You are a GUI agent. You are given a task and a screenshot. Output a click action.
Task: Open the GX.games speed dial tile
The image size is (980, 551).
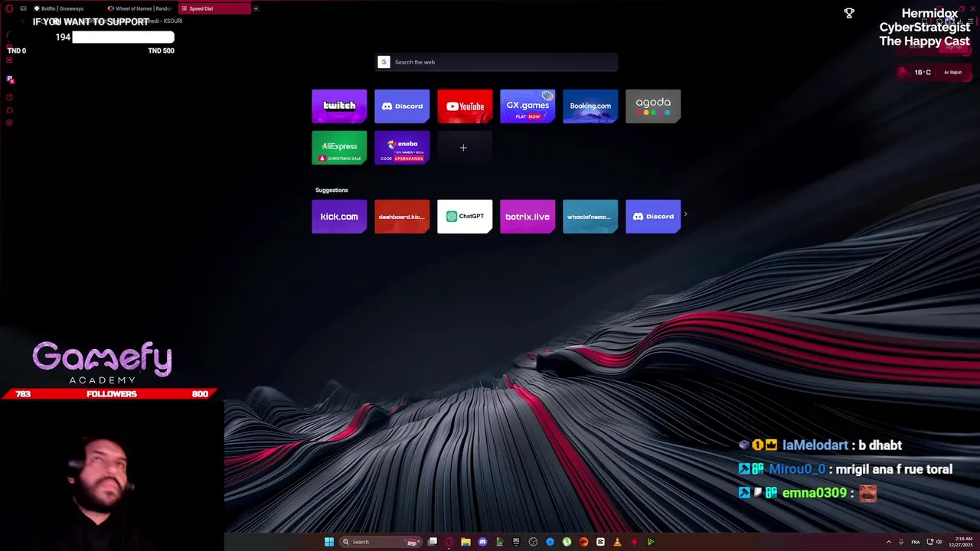tap(528, 106)
